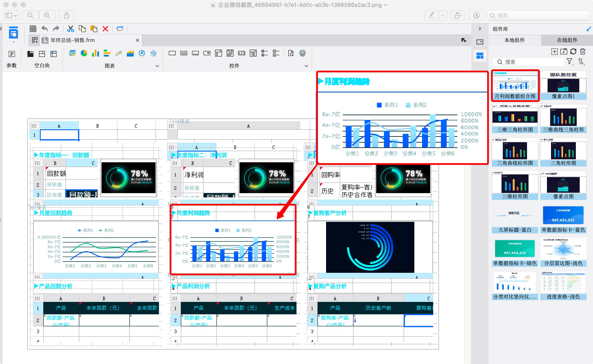Click the red delete X icon
Image resolution: width=593 pixels, height=364 pixels.
click(x=105, y=29)
